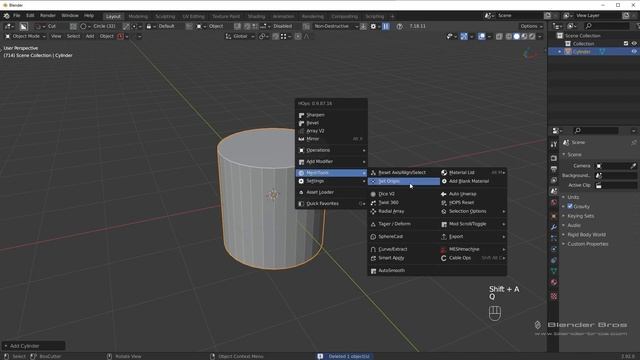This screenshot has width=640, height=360.
Task: Click the Curve/Extract icon
Action: pos(373,249)
